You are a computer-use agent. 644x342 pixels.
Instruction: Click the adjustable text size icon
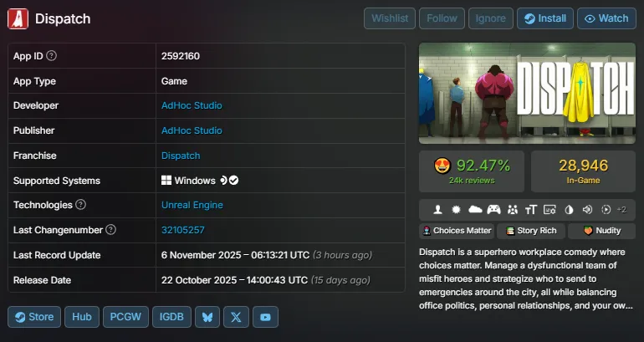[530, 210]
